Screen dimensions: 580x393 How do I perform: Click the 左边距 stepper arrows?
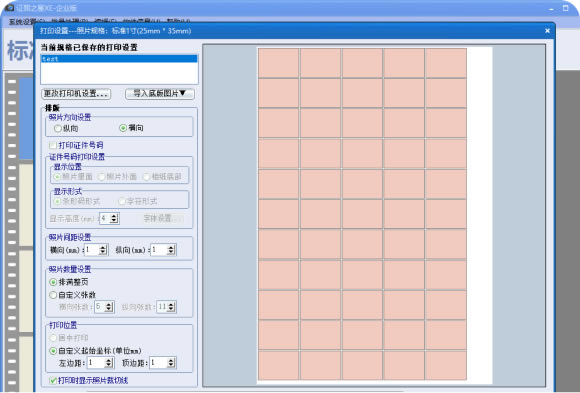click(x=108, y=363)
